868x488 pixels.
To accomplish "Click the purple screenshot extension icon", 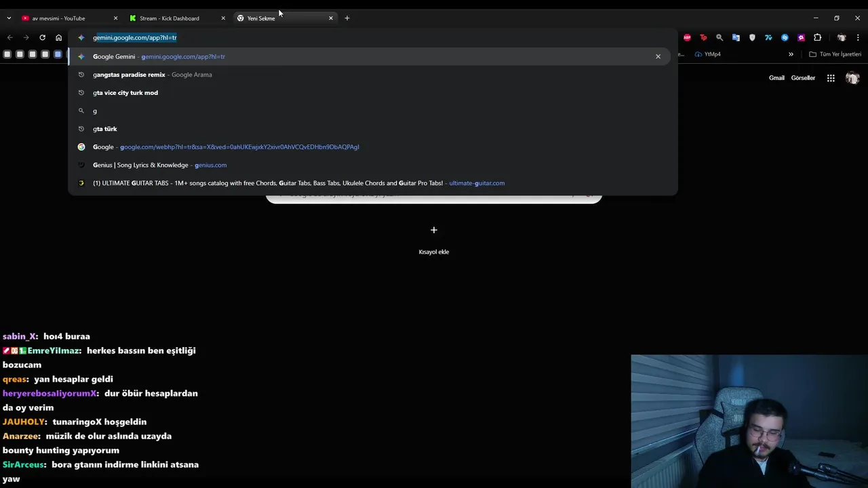I will [x=801, y=37].
